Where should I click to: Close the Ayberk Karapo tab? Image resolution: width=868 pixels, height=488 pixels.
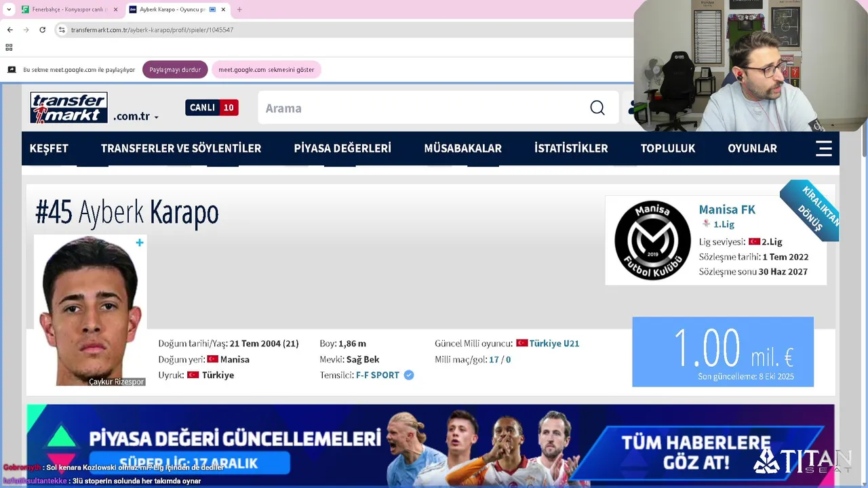tap(223, 9)
